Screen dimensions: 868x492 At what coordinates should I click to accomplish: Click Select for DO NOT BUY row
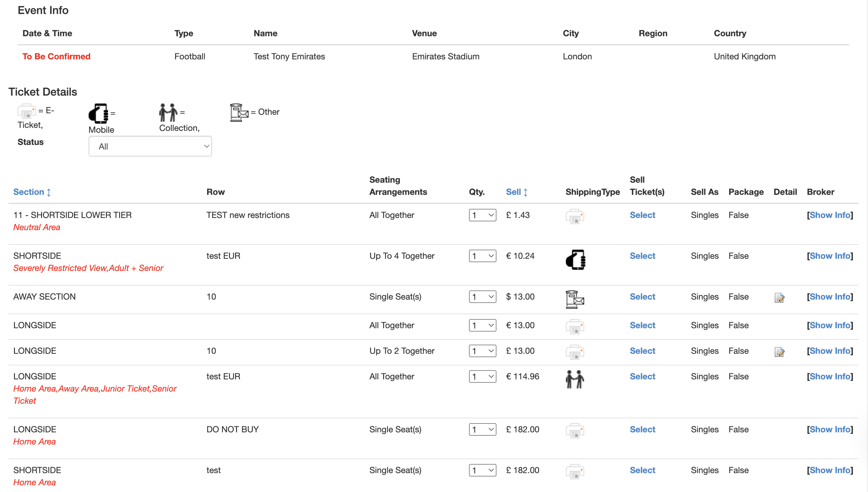click(642, 430)
